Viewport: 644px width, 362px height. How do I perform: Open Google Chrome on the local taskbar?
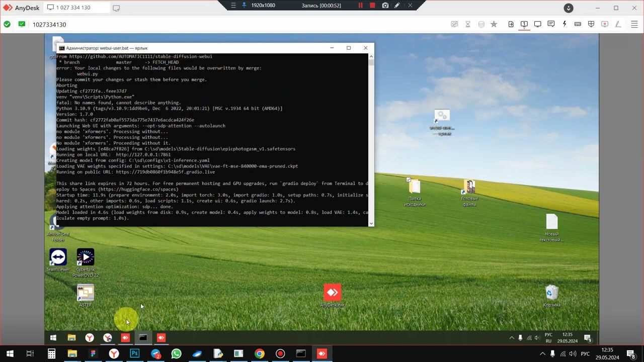coord(259,354)
